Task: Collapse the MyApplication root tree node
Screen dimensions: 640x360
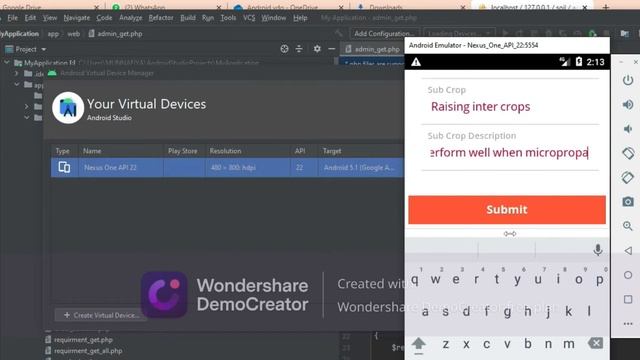Action: (x=7, y=63)
